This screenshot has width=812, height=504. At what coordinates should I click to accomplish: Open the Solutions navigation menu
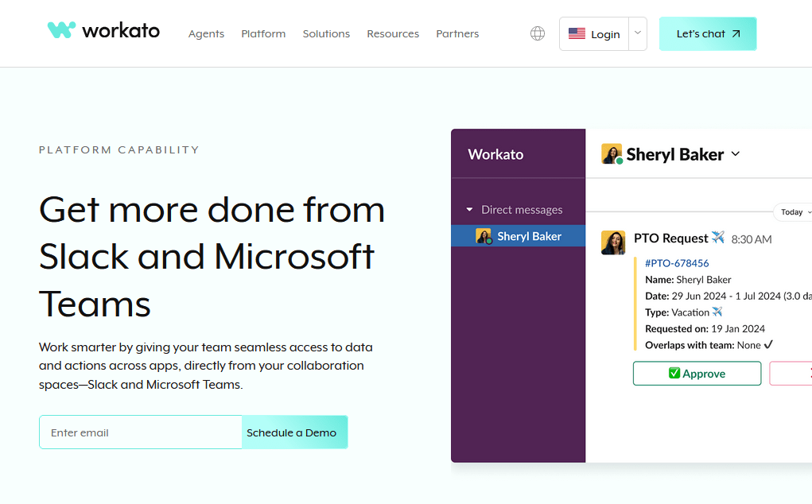(x=326, y=34)
